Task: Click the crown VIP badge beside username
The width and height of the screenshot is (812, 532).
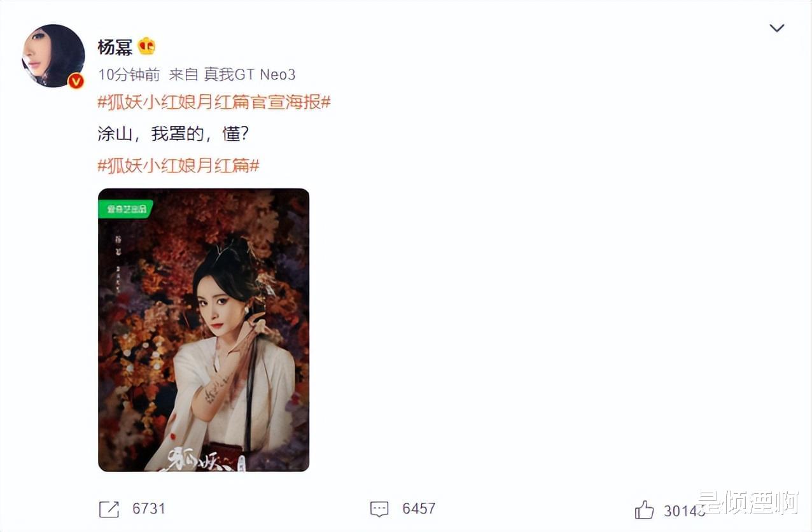Action: (x=147, y=46)
